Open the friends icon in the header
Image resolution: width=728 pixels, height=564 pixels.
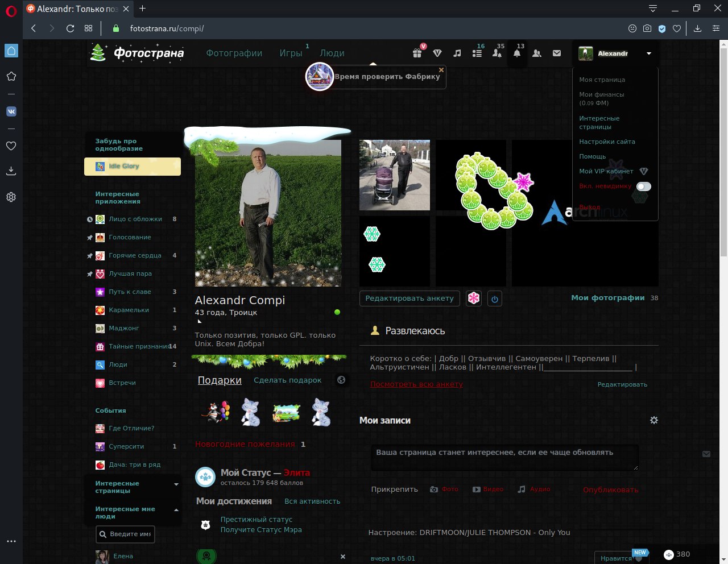pos(537,53)
